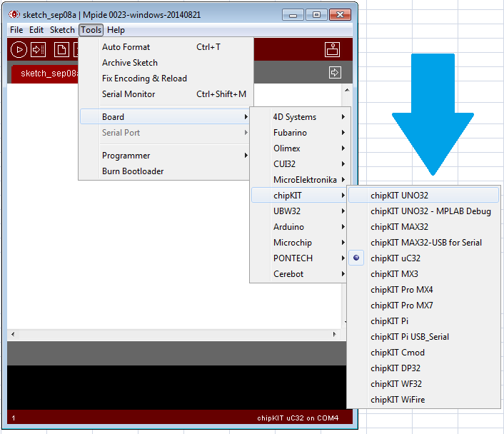
Task: Expand the Programmer submenu
Action: (164, 156)
